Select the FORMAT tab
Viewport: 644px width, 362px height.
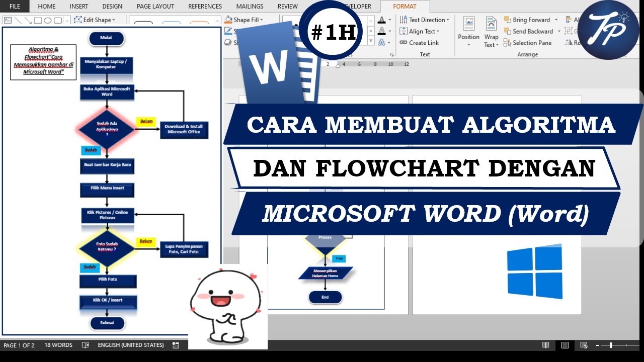point(405,6)
